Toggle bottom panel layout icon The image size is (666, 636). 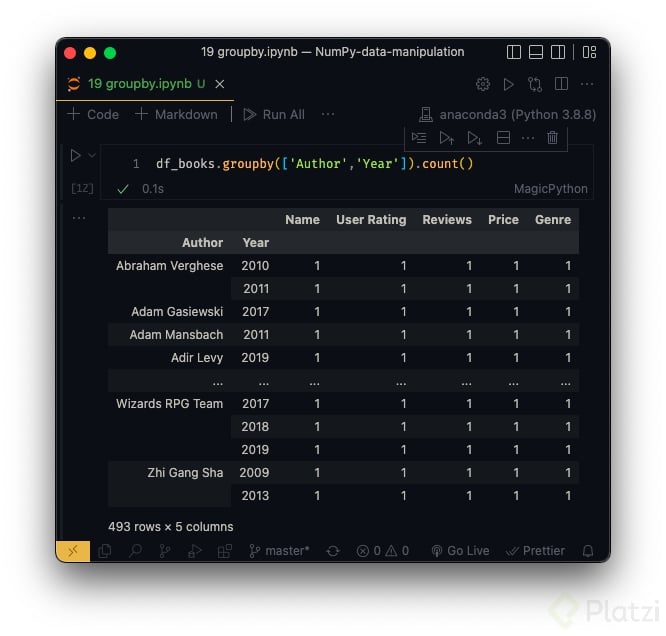click(x=536, y=52)
